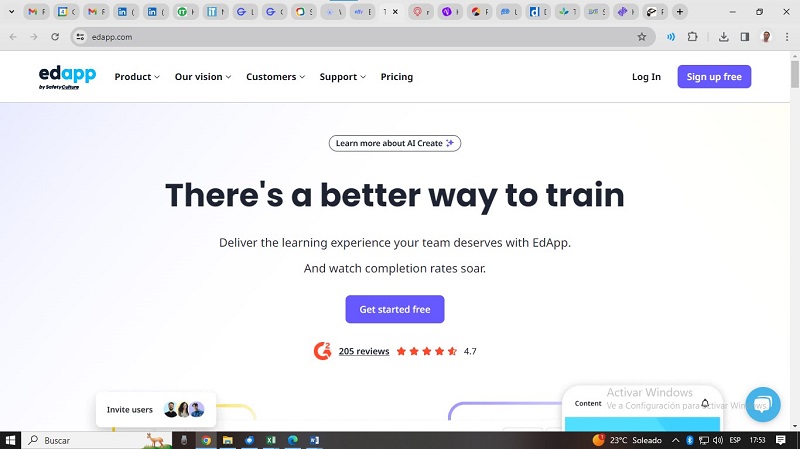Viewport: 800px width, 449px height.
Task: Switch to the first LinkedIn tab
Action: pyautogui.click(x=126, y=12)
